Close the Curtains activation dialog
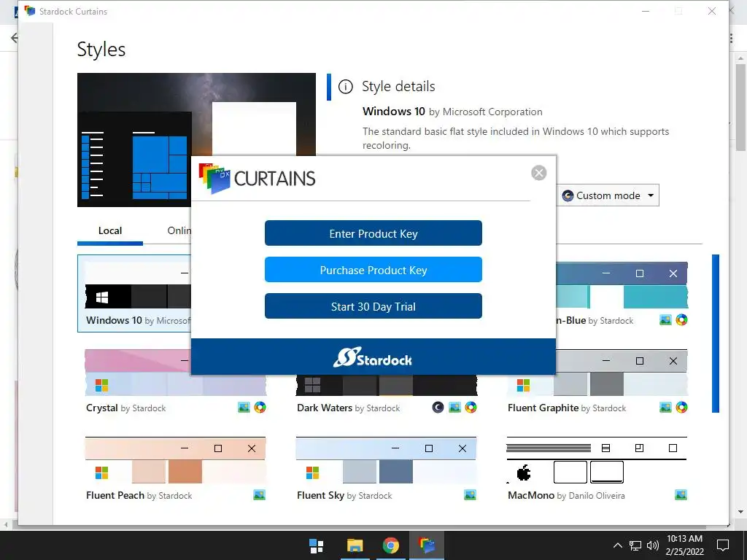 tap(539, 173)
